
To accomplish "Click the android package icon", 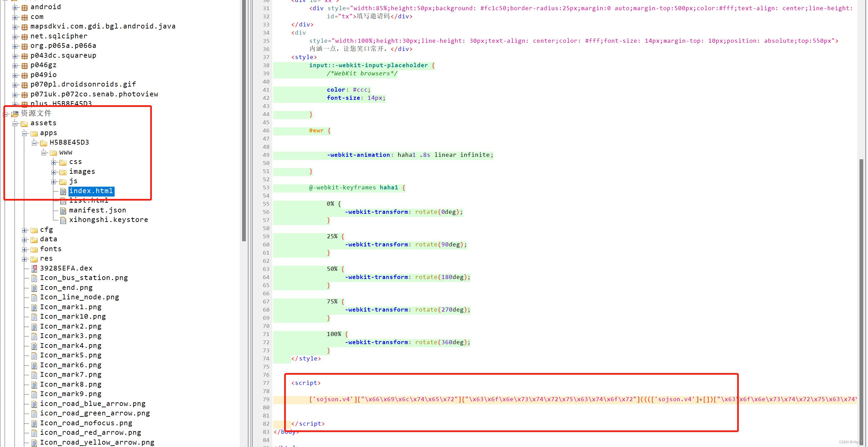I will click(24, 7).
